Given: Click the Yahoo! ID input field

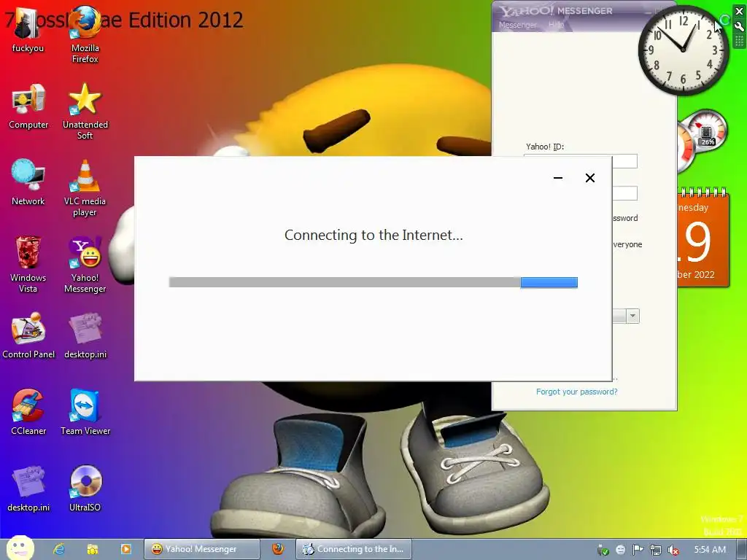Looking at the screenshot, I should pos(624,161).
